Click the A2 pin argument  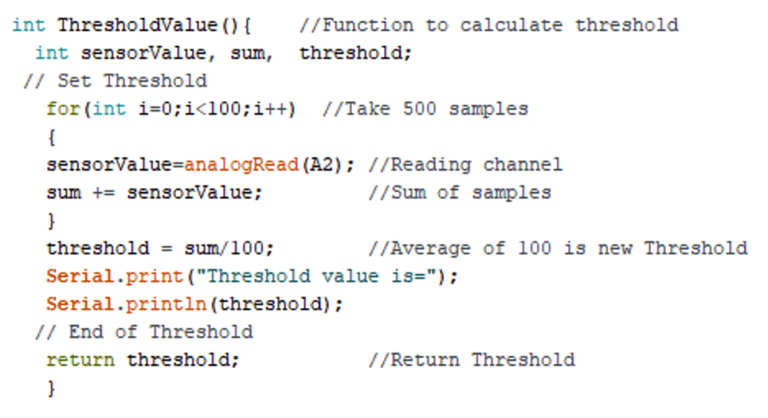click(322, 165)
